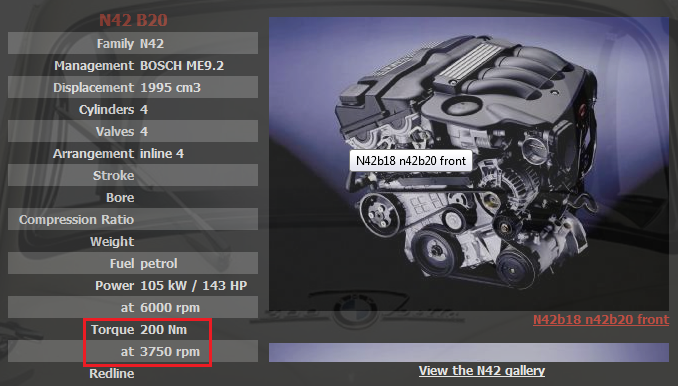Click the Bore label
Screen dimensions: 678x386
click(120, 198)
